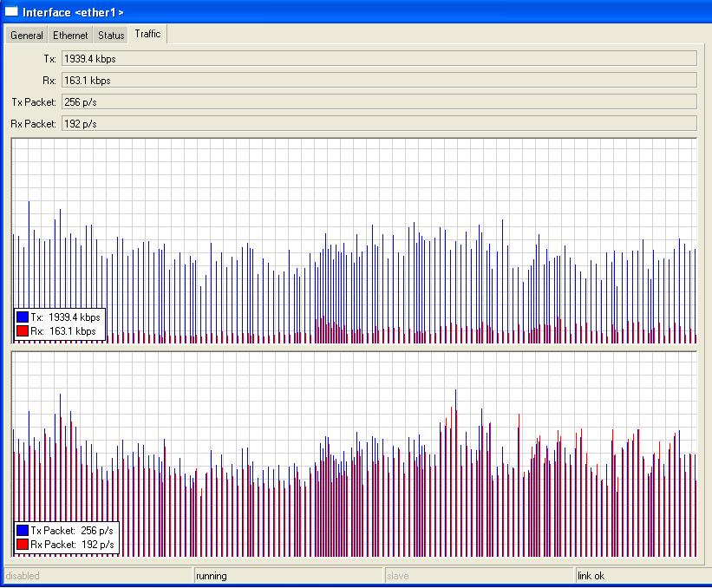Select the Status tab

pos(111,36)
